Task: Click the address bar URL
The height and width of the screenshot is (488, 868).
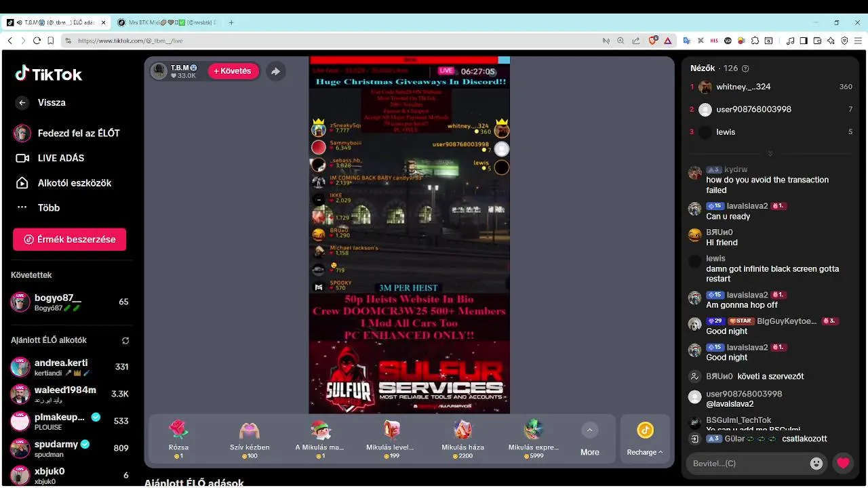Action: (130, 41)
